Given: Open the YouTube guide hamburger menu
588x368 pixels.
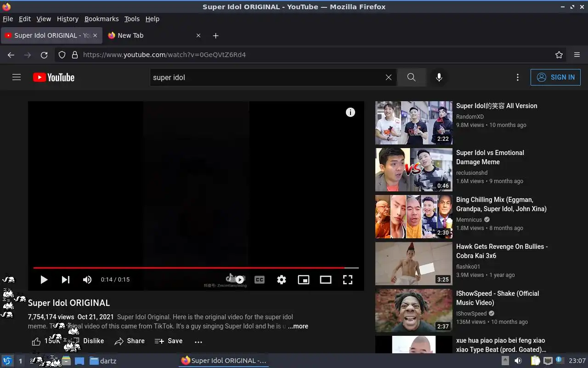Looking at the screenshot, I should [x=17, y=77].
